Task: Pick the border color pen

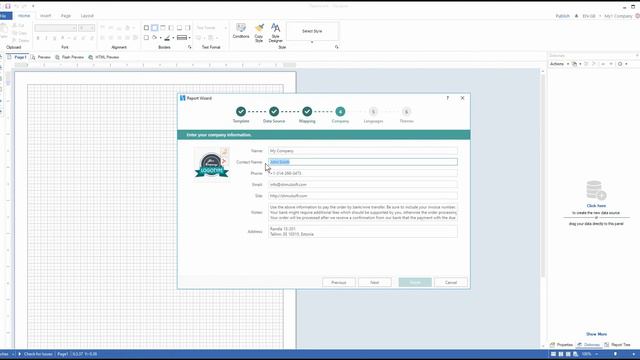Action: point(167,38)
